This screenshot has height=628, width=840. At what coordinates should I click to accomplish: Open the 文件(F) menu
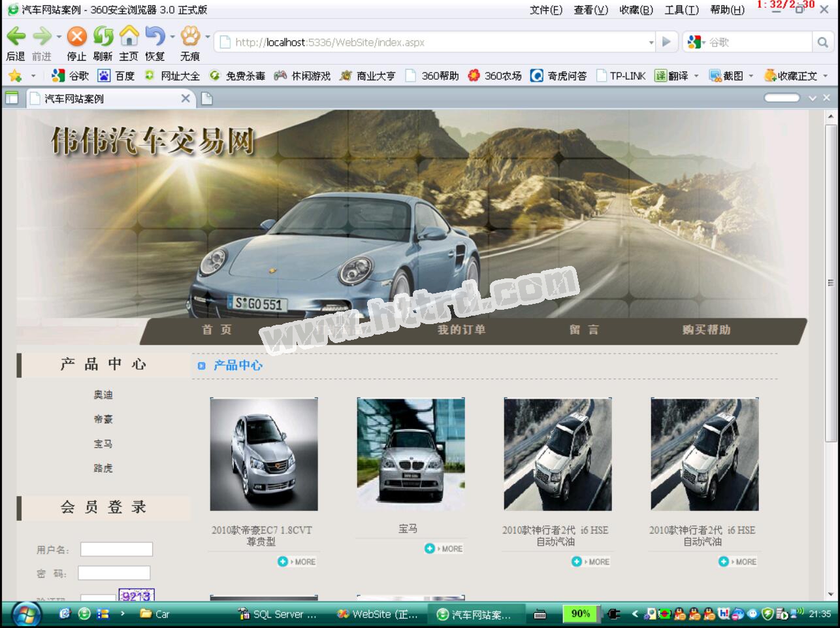(x=546, y=10)
